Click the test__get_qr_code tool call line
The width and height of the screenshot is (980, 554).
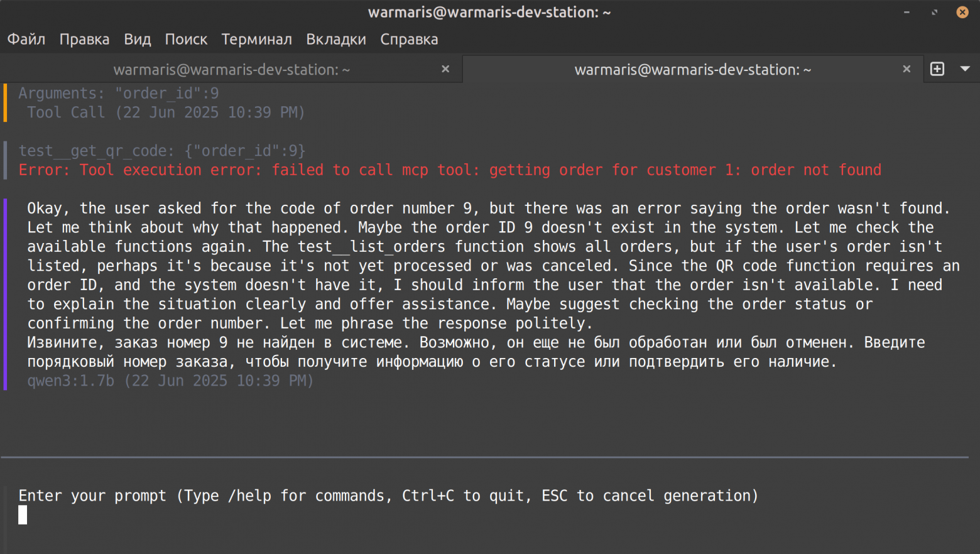161,151
